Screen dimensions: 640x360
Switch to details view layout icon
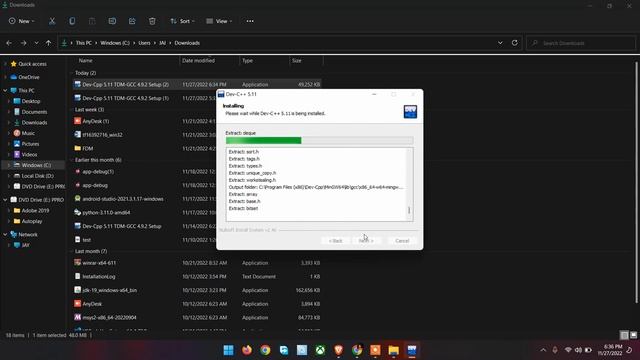tap(624, 335)
